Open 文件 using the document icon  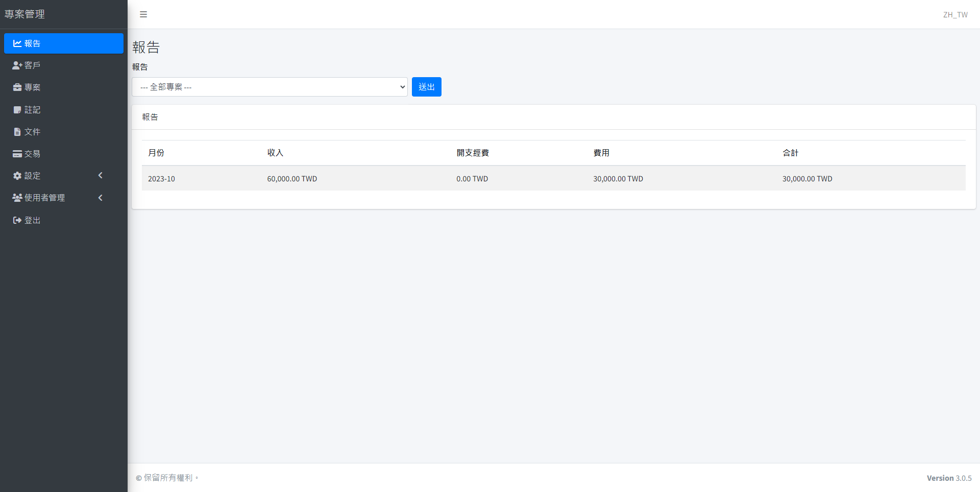pyautogui.click(x=17, y=131)
